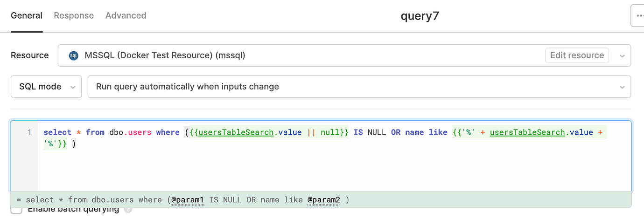Open the MSSQL Docker Test Resource dropdown
644x219 pixels.
pos(299,55)
